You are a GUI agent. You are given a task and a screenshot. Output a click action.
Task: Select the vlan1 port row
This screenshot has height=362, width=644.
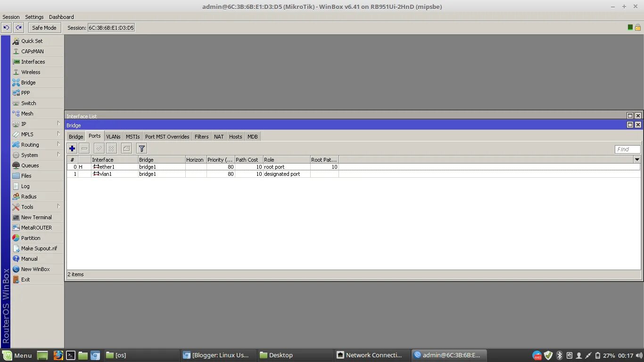tap(353, 174)
